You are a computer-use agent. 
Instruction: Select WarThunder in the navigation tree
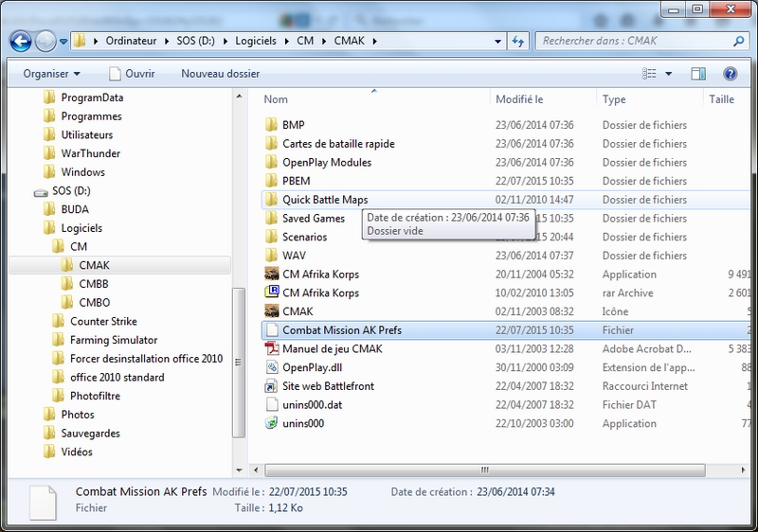click(x=90, y=153)
